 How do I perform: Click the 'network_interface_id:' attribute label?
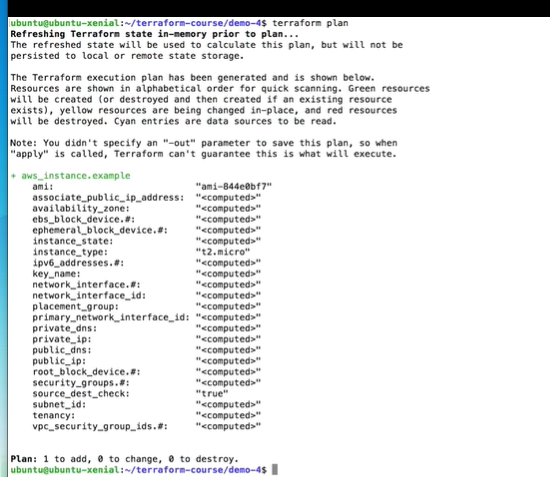point(89,296)
